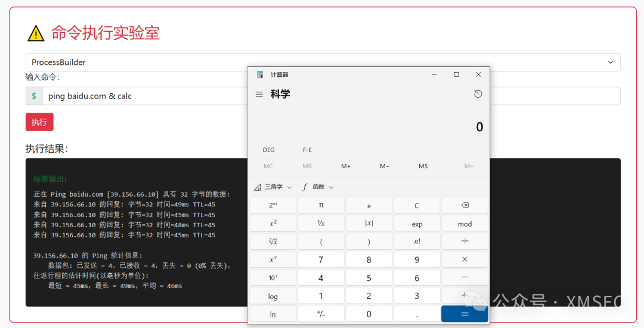Screen dimensions: 644x328
Task: Click the command input field with ping text
Action: coord(332,95)
